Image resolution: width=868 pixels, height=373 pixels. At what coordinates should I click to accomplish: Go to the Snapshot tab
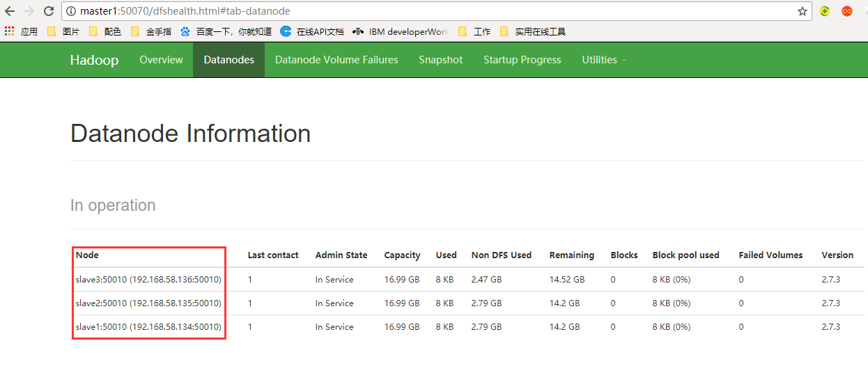(441, 60)
